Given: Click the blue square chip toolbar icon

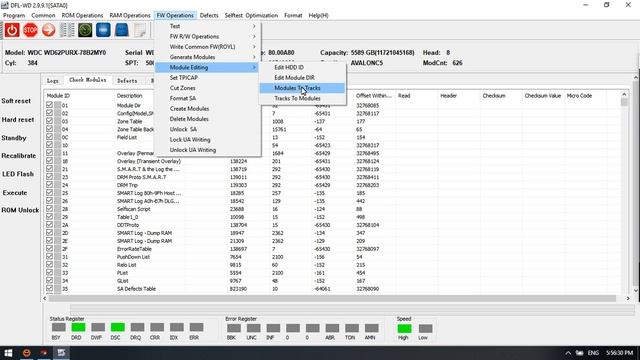Looking at the screenshot, I should (x=103, y=30).
